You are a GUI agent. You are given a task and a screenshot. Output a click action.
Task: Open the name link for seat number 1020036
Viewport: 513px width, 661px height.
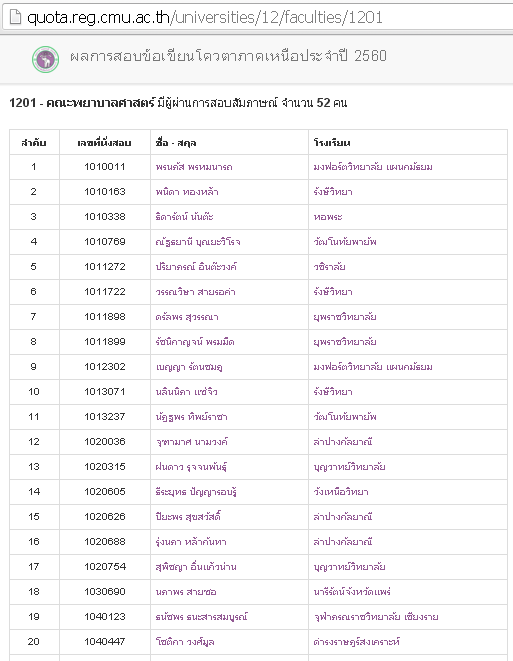click(191, 442)
